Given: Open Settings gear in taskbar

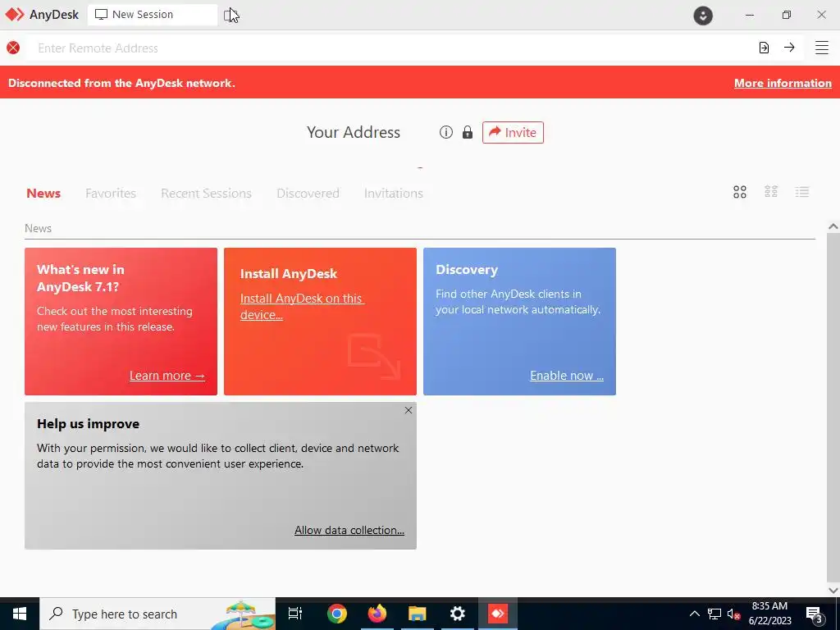Looking at the screenshot, I should [458, 614].
